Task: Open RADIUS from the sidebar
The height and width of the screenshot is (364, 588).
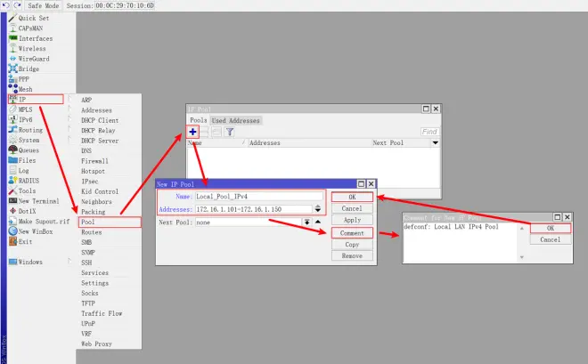Action: (x=29, y=181)
